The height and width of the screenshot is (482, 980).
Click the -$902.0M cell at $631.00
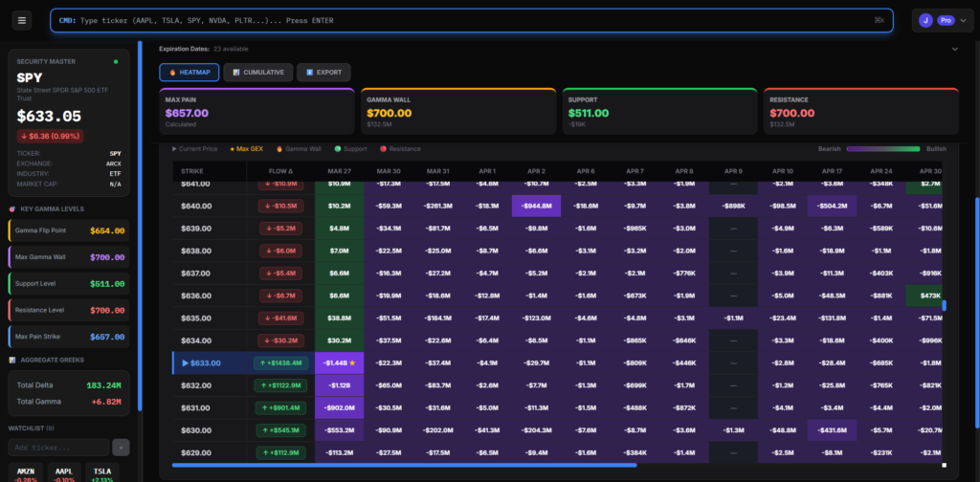coord(340,407)
